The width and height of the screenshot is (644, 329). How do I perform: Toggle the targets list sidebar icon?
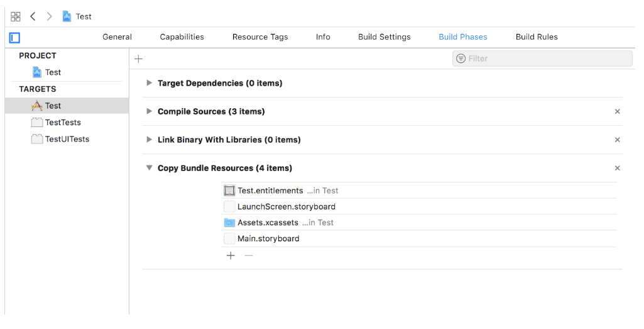pyautogui.click(x=15, y=38)
